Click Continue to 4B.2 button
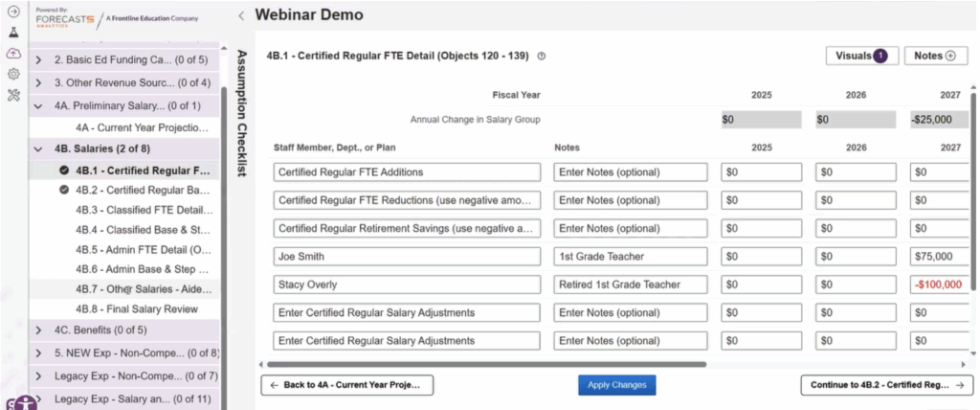 click(886, 385)
